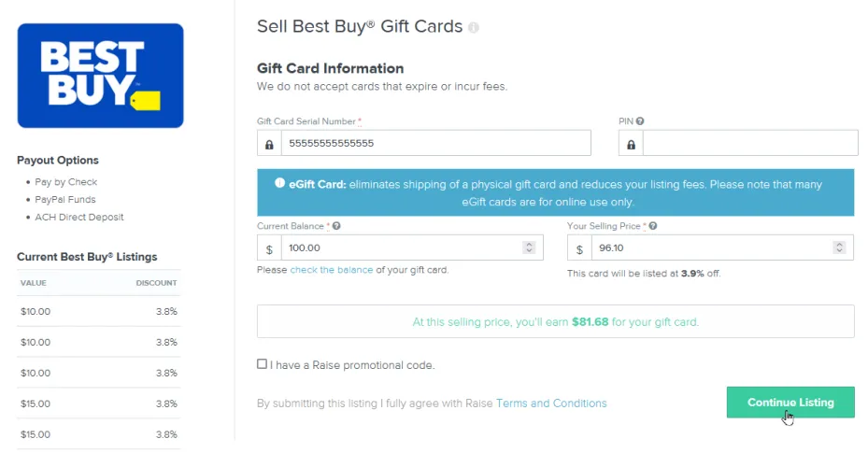Click help icon next to PIN label

click(x=640, y=121)
